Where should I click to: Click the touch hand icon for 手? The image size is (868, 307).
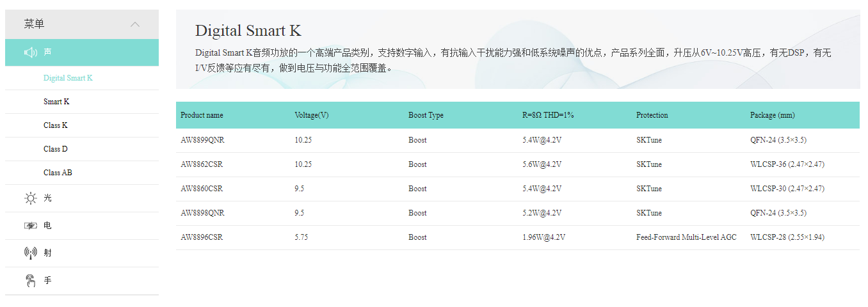(30, 281)
